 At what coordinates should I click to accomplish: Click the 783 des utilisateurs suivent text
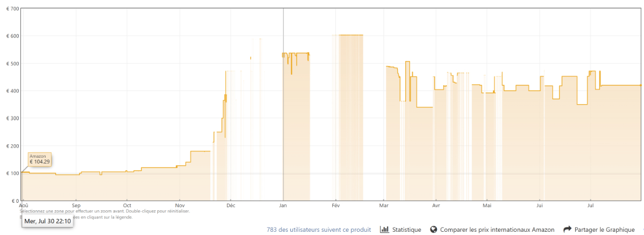point(319,230)
